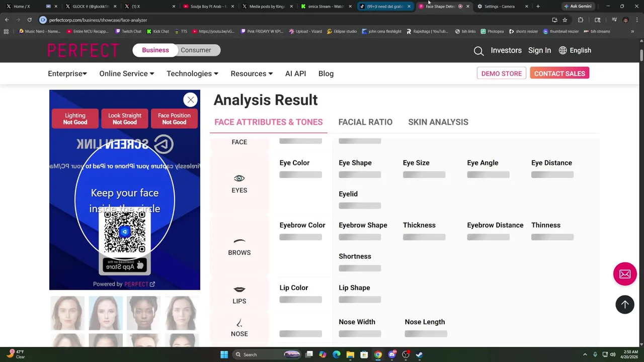Click the CONTACT SALES button
The image size is (644, 362).
tap(559, 73)
